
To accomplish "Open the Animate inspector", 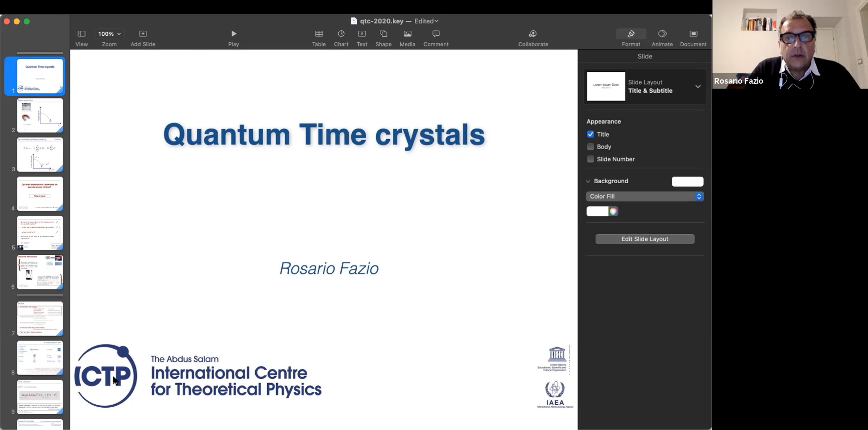I will coord(662,34).
